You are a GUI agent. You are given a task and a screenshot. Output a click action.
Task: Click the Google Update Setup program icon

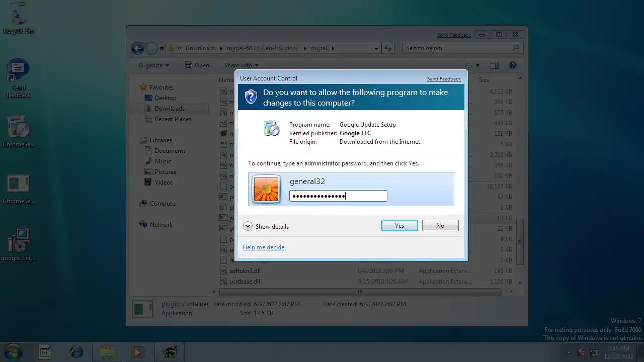[x=271, y=128]
